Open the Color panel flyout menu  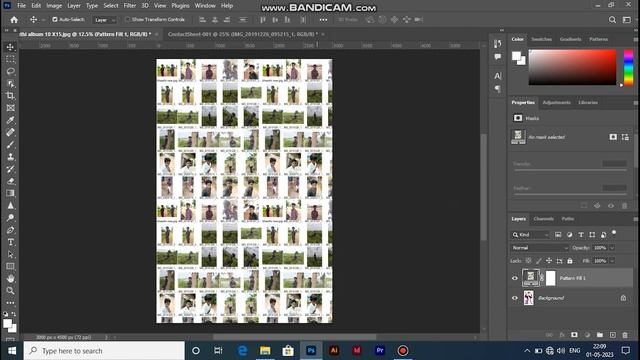635,40
